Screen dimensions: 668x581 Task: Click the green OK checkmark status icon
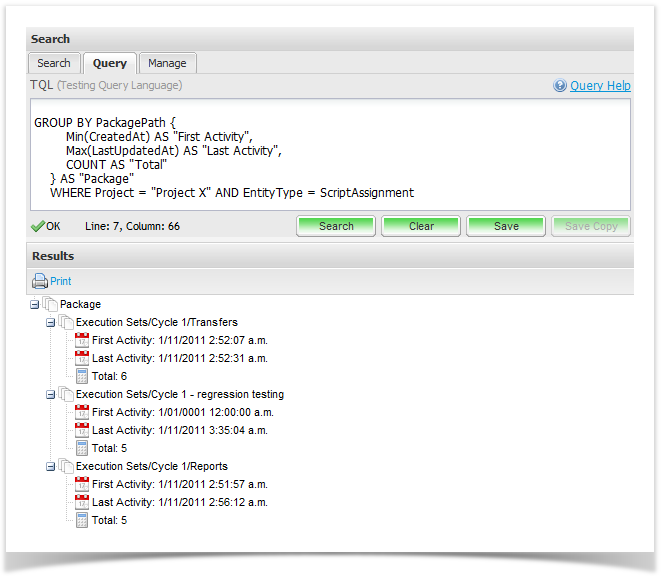click(x=38, y=226)
